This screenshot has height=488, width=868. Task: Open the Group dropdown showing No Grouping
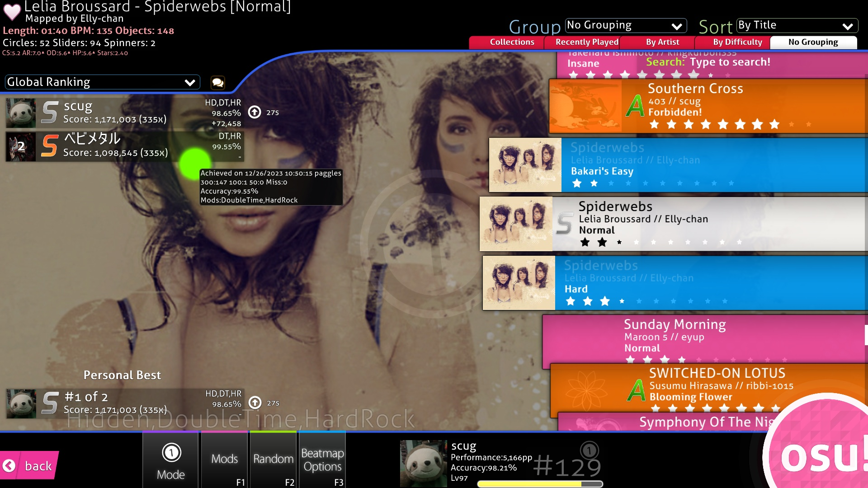[x=626, y=25]
